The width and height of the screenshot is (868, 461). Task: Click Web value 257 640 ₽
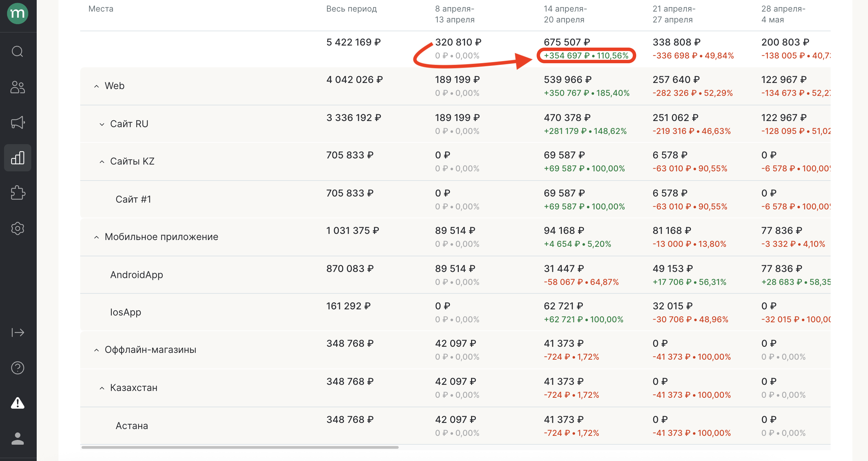coord(676,80)
